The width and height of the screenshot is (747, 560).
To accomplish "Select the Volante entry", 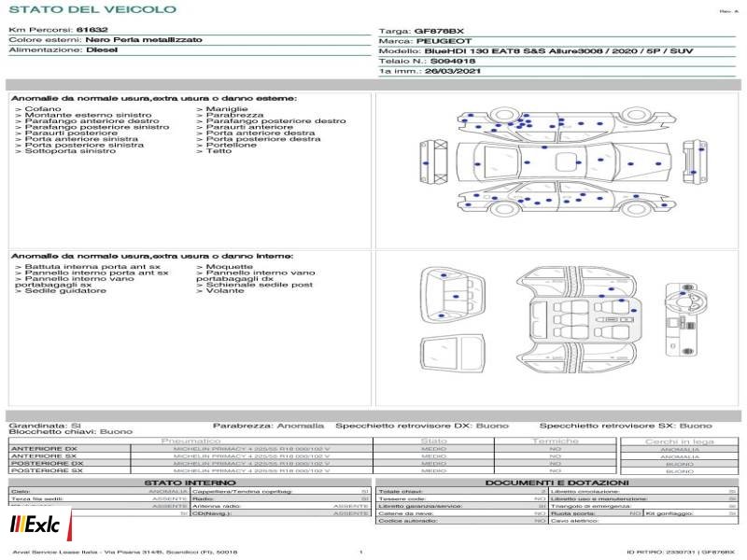I will coord(220,290).
